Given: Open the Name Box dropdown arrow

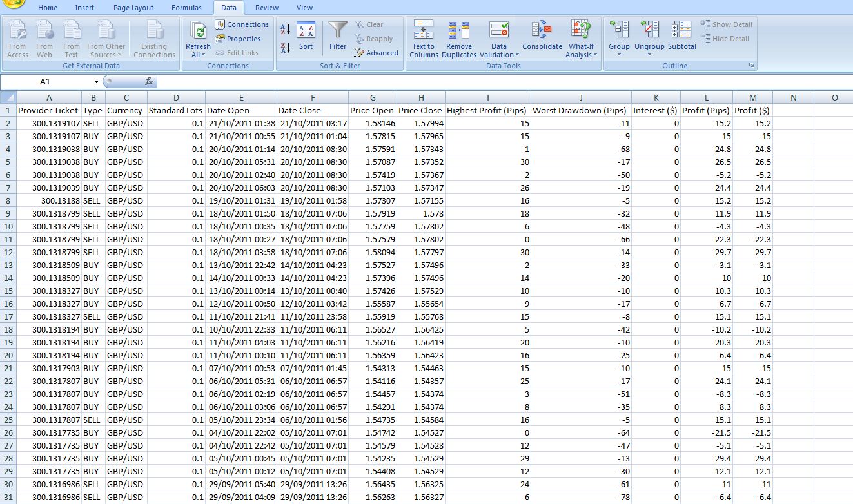Looking at the screenshot, I should [x=96, y=82].
